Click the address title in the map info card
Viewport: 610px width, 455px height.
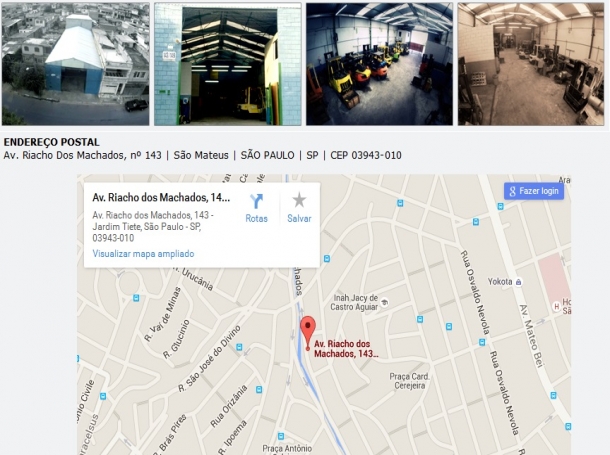161,198
